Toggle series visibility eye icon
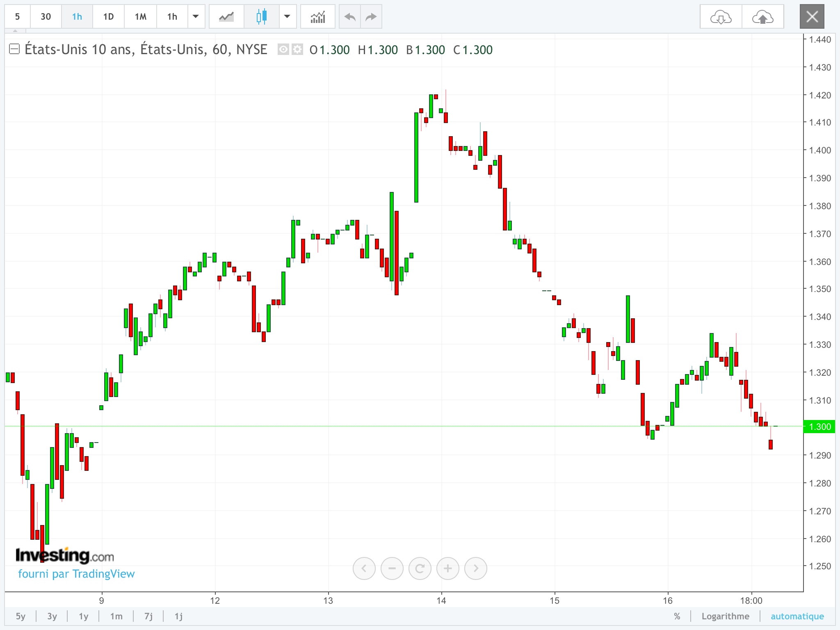The height and width of the screenshot is (630, 840). (283, 50)
